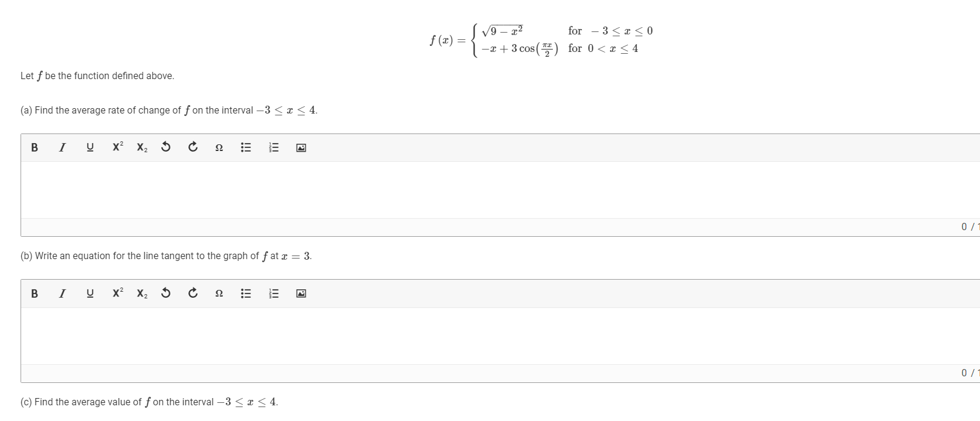Select the subscript X₂ icon in part (a) toolbar
Screen dimensions: 980x421
click(142, 147)
